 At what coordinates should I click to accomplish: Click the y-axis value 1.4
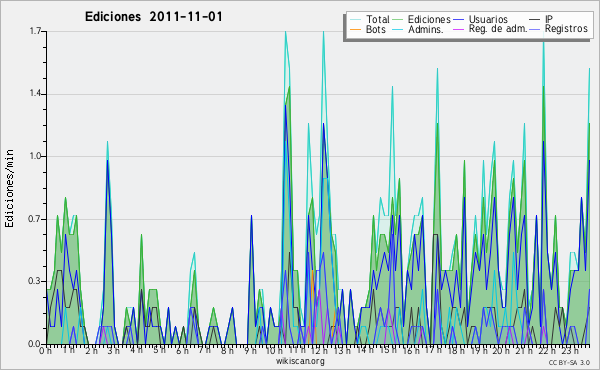[35, 94]
